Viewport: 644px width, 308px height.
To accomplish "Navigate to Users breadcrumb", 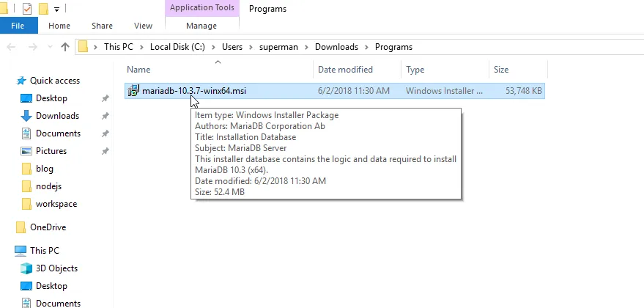I will [x=232, y=47].
